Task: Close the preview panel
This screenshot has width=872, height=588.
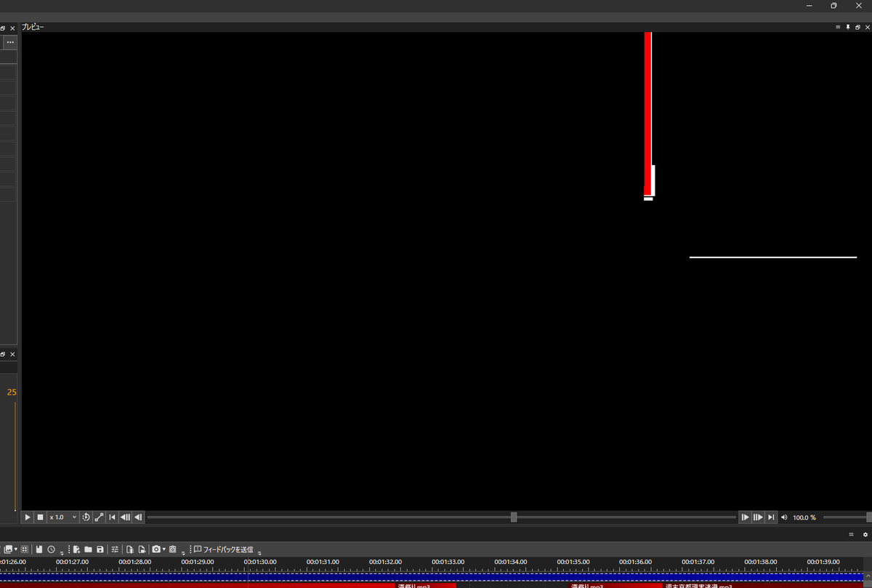Action: 867,26
